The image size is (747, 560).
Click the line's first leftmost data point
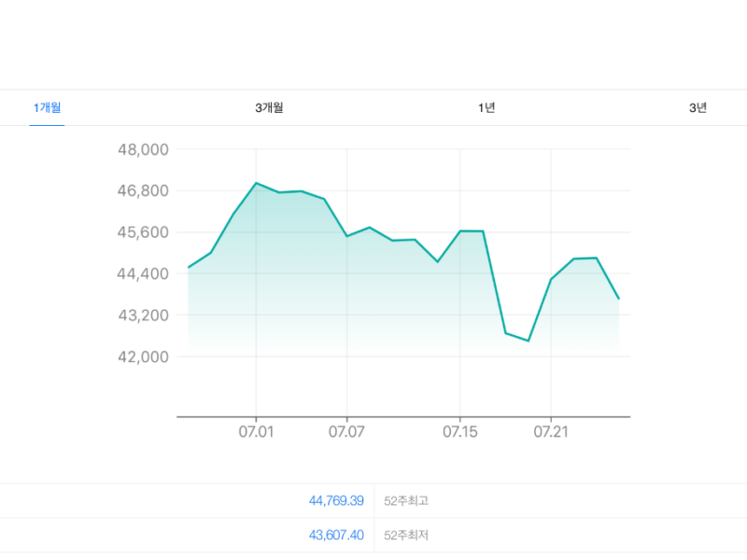point(189,268)
